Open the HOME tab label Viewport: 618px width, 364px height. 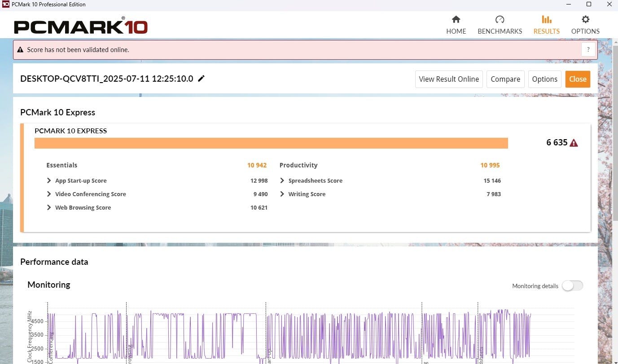456,31
